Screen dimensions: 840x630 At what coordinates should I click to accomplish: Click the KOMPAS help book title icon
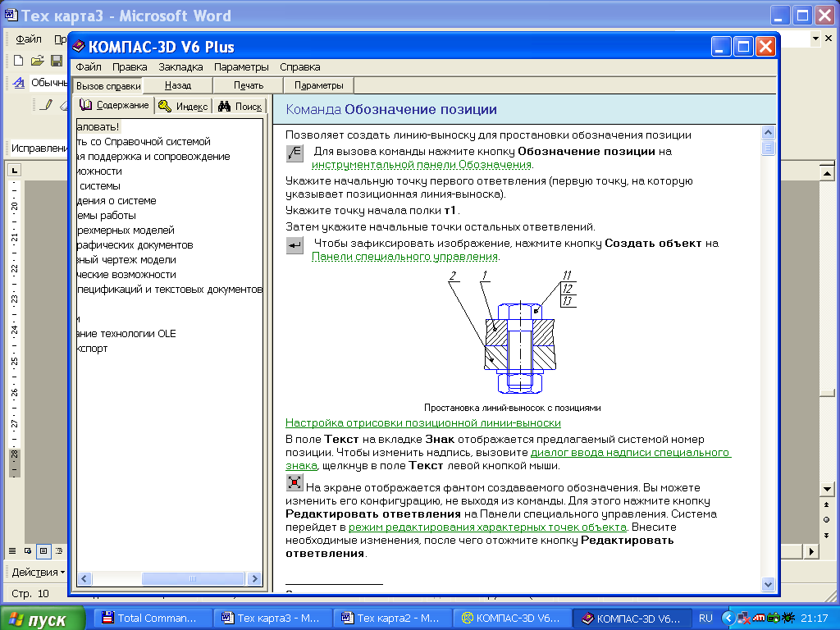pyautogui.click(x=78, y=47)
